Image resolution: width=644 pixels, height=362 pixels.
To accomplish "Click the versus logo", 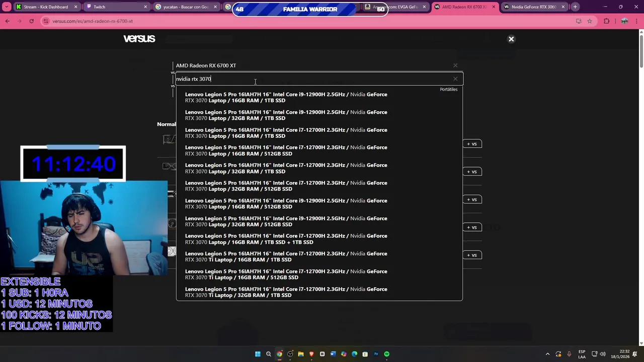I will (x=139, y=39).
